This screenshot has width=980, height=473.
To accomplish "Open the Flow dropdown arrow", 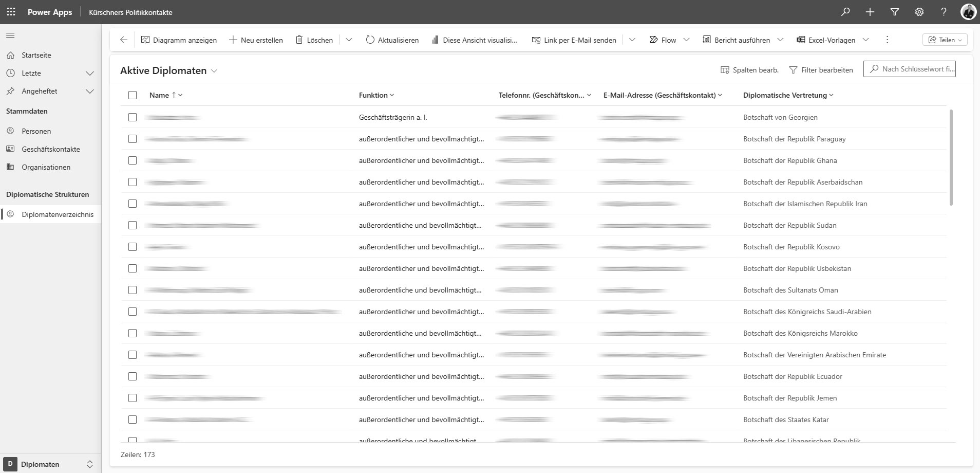I will click(686, 40).
